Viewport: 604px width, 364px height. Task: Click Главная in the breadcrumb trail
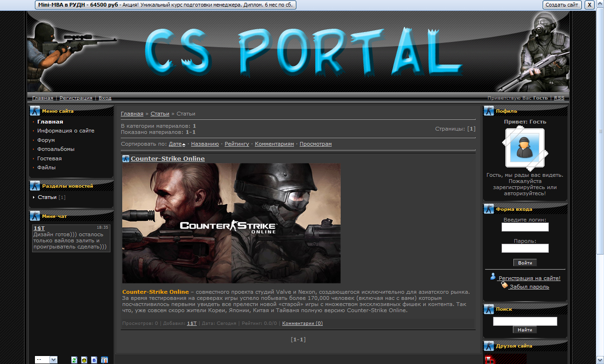tap(132, 114)
